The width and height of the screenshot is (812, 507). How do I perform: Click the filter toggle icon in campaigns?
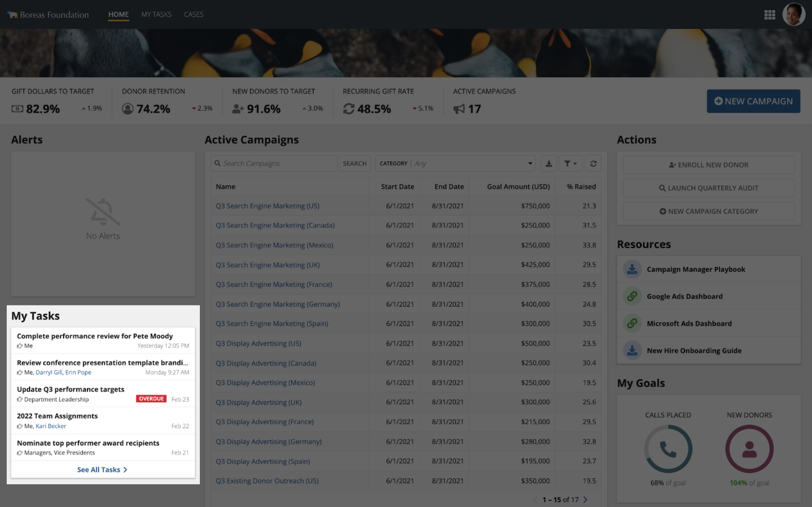[x=570, y=164]
